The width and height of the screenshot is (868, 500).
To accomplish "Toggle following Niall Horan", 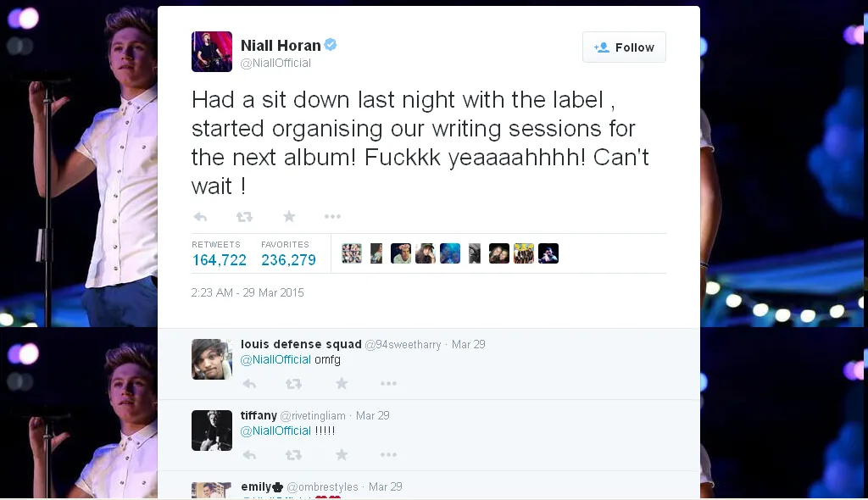I will [x=624, y=47].
